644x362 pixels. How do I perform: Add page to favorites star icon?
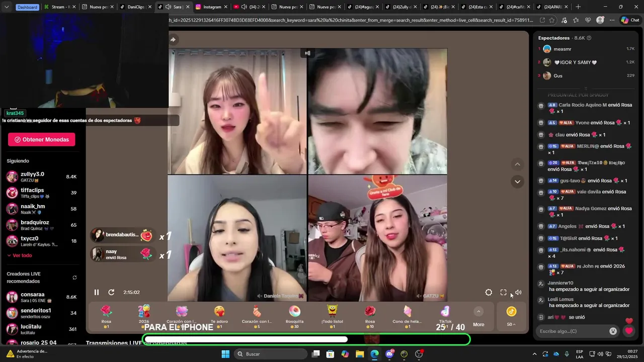pos(552,20)
